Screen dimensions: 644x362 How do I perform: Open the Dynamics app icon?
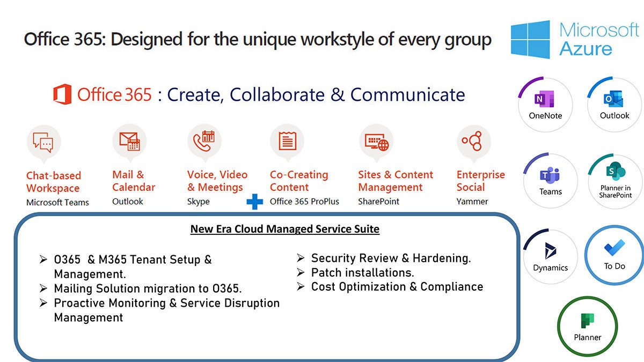click(550, 251)
